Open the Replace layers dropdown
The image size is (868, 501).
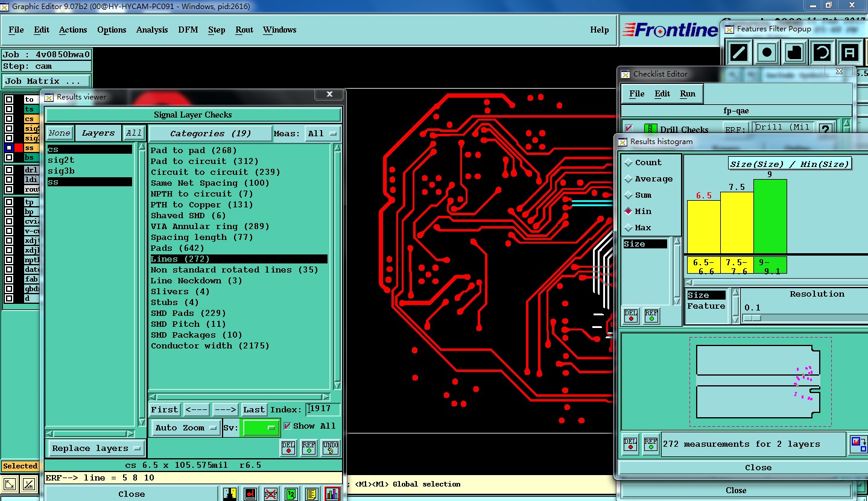click(x=96, y=449)
